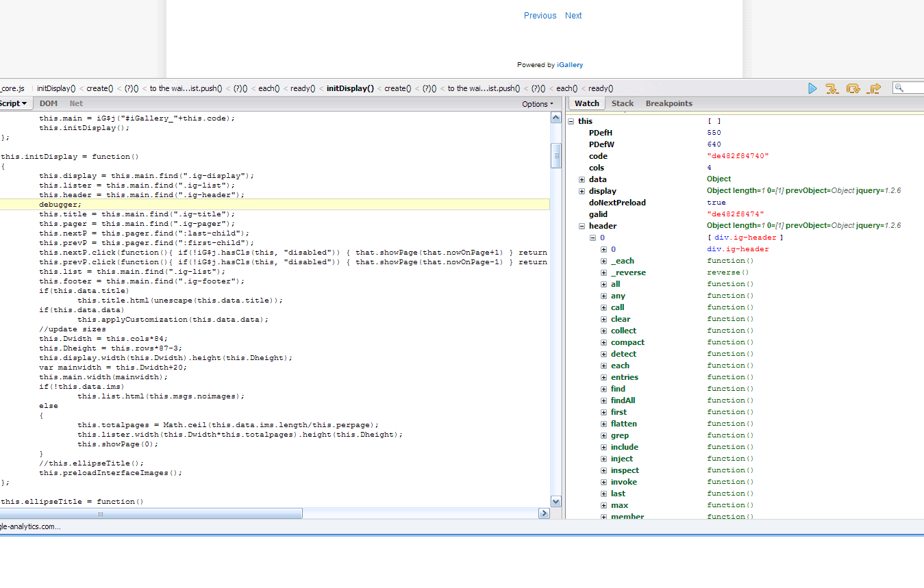Switch to the Stack tab
The width and height of the screenshot is (924, 588).
(x=622, y=103)
